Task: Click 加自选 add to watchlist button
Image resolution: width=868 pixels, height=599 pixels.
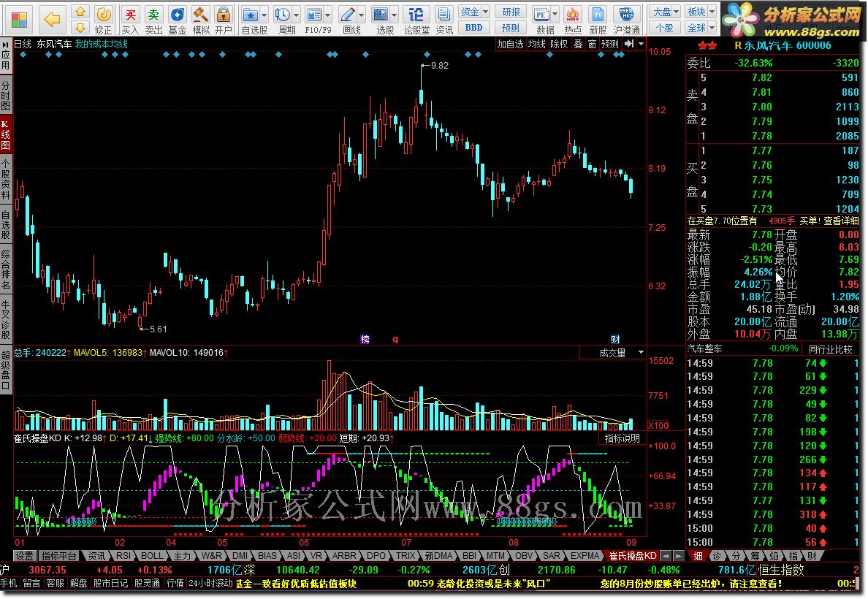Action: point(510,44)
